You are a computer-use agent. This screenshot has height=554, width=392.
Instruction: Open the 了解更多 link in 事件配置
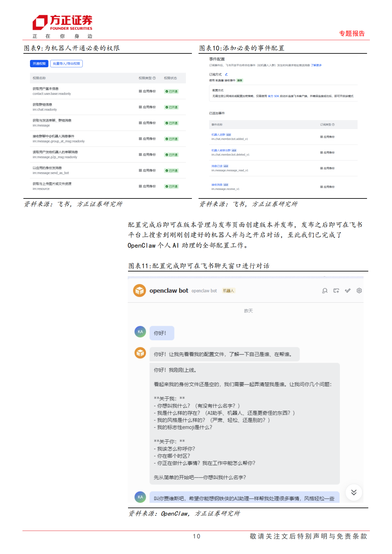316,65
